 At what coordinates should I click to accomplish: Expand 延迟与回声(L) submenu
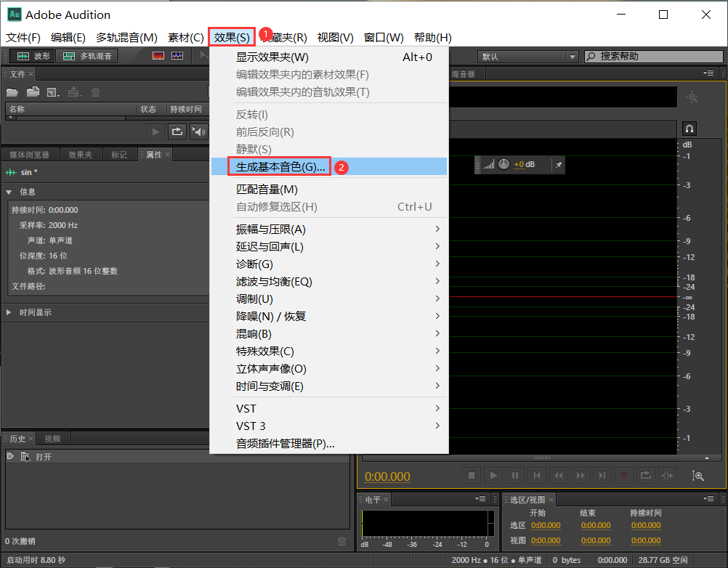click(328, 246)
